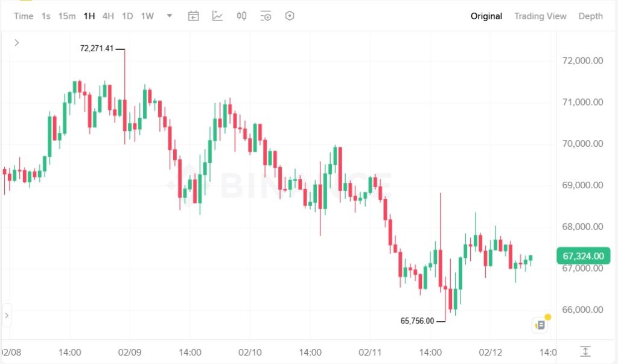618x364 pixels.
Task: Click the chart display settings icon
Action: 266,16
